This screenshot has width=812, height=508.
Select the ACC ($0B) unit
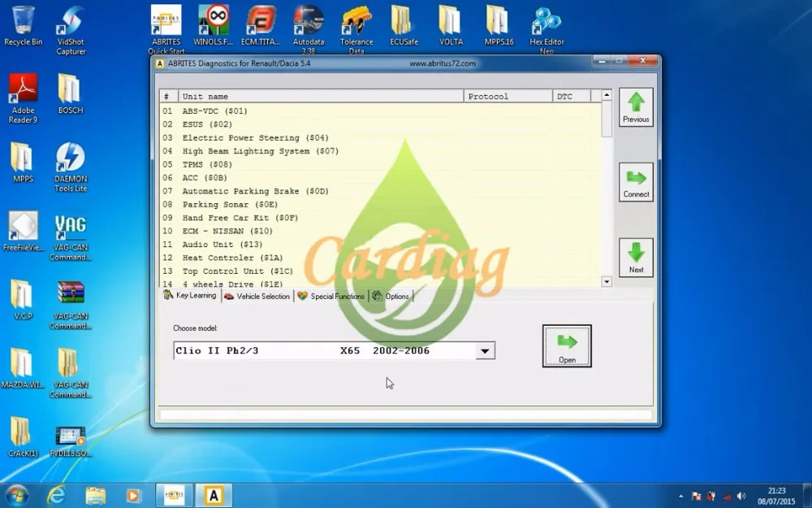tap(381, 178)
